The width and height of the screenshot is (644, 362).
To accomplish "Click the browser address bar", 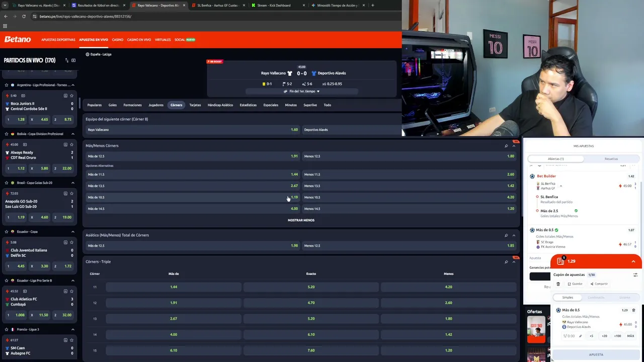I will click(201, 16).
